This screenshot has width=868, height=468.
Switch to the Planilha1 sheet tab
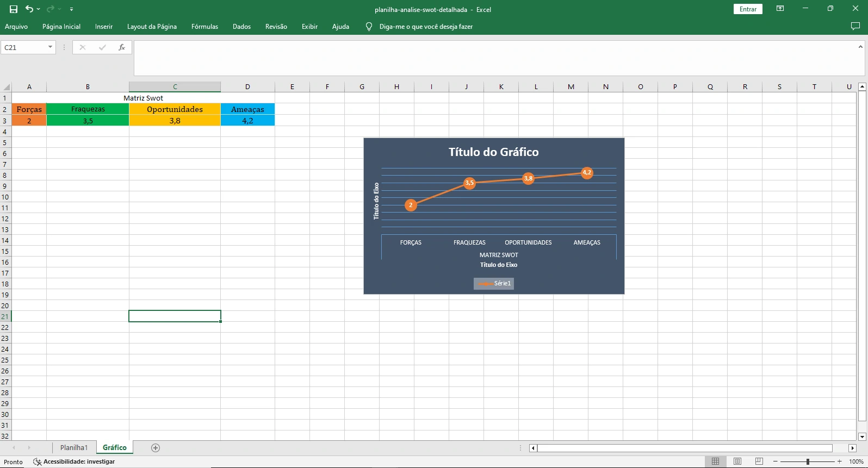(x=74, y=448)
